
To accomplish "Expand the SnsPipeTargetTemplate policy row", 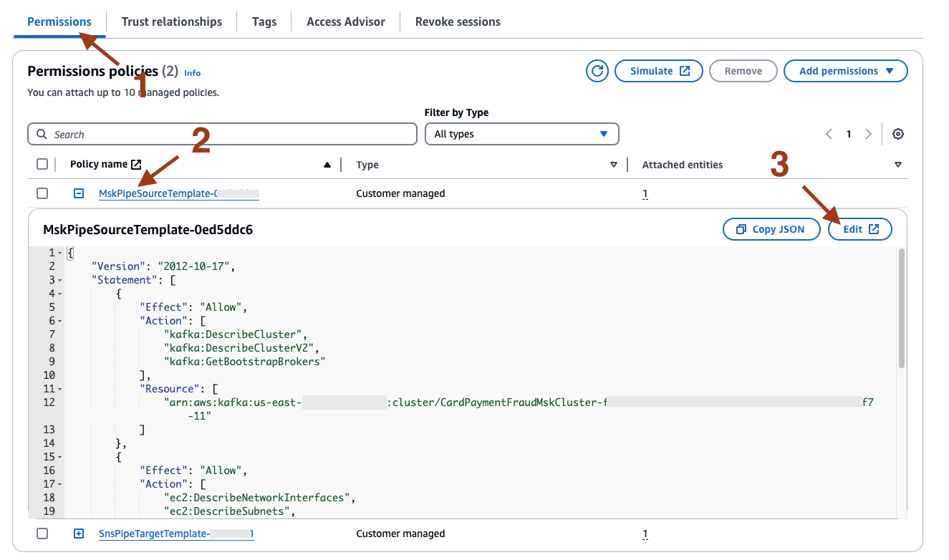I will [79, 534].
